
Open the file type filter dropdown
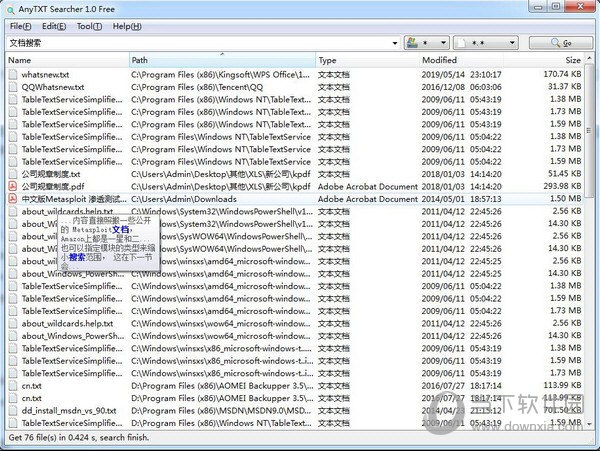[486, 43]
